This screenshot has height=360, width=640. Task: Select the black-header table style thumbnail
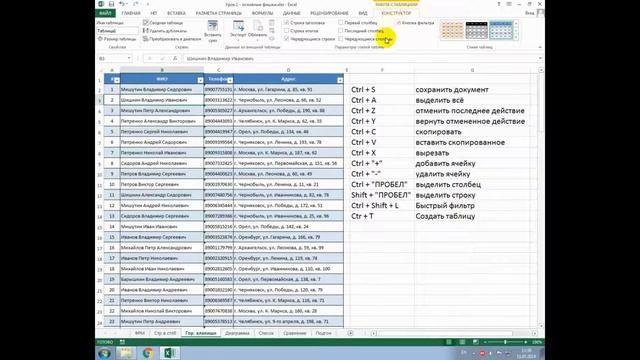476,31
